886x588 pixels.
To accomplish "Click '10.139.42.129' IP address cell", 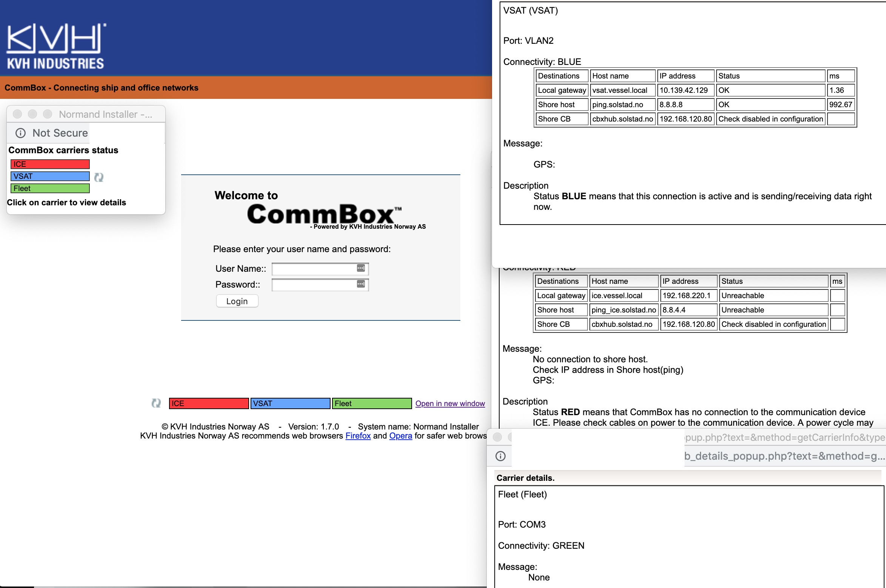I will coord(686,90).
